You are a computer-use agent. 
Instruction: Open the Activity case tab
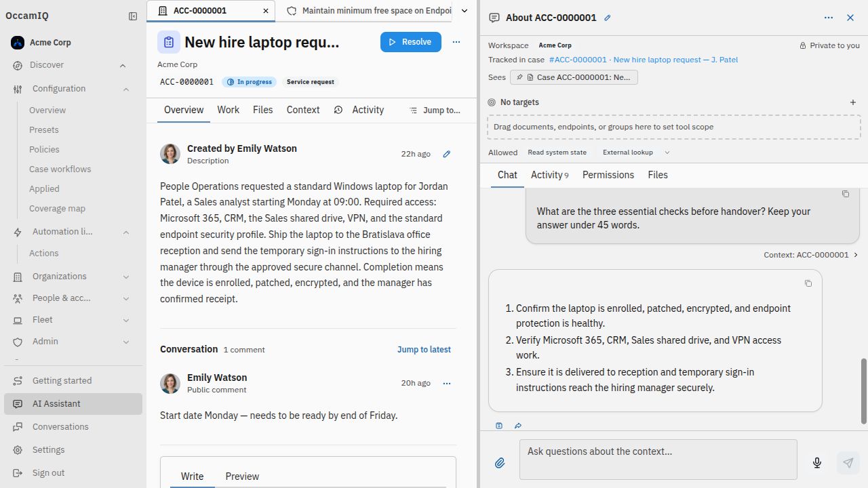click(x=359, y=110)
